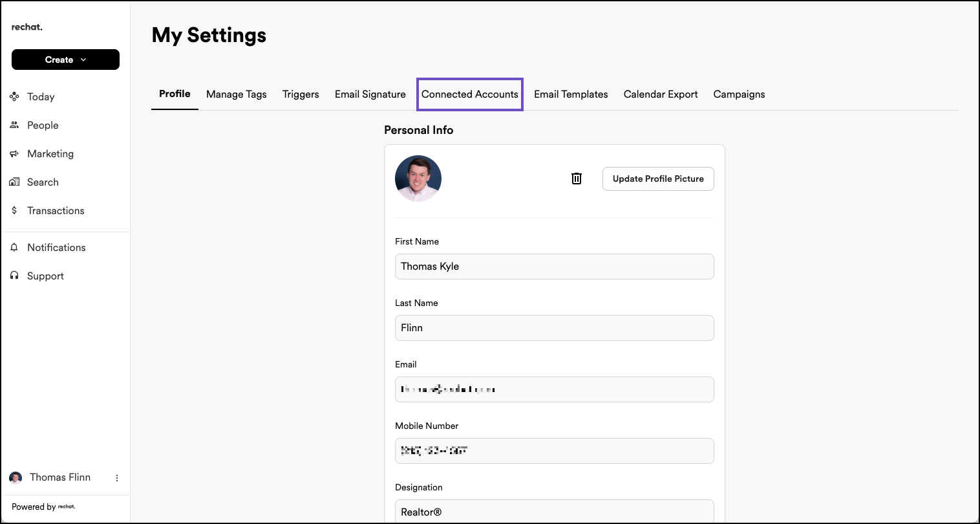The width and height of the screenshot is (980, 524).
Task: Click the First Name input field
Action: [x=554, y=267]
